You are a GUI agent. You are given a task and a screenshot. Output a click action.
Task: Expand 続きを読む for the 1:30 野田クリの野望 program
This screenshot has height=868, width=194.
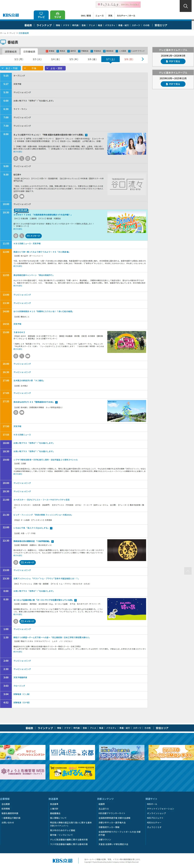coord(18,652)
